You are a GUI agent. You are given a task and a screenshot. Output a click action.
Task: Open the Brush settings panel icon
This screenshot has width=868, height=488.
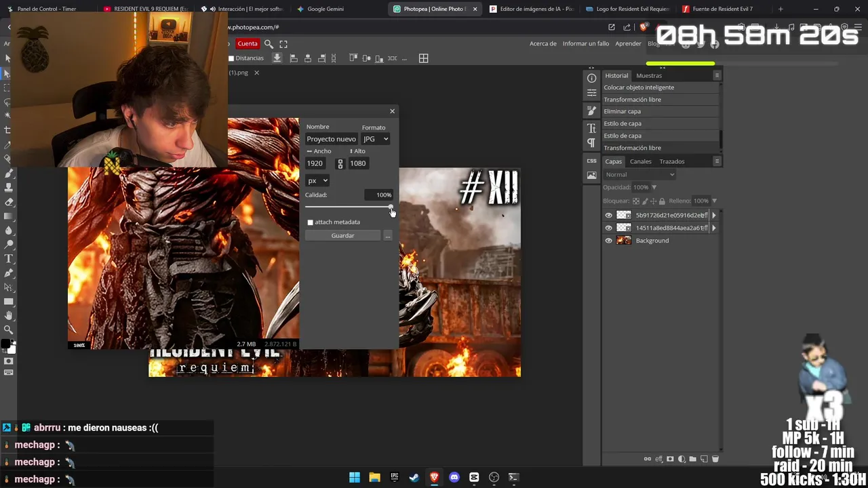click(x=591, y=110)
